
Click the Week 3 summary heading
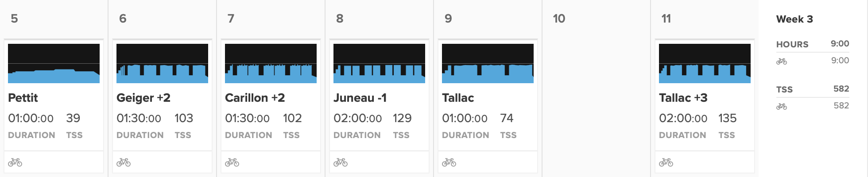(794, 19)
